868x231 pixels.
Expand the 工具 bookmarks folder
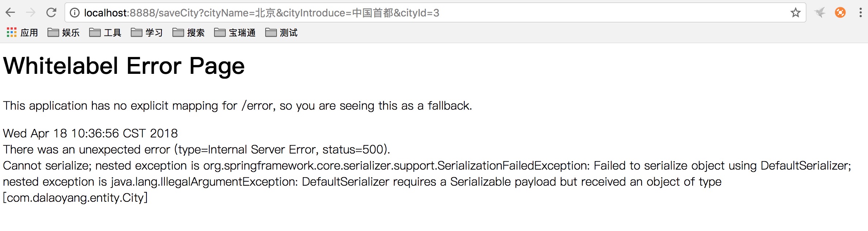pyautogui.click(x=106, y=33)
